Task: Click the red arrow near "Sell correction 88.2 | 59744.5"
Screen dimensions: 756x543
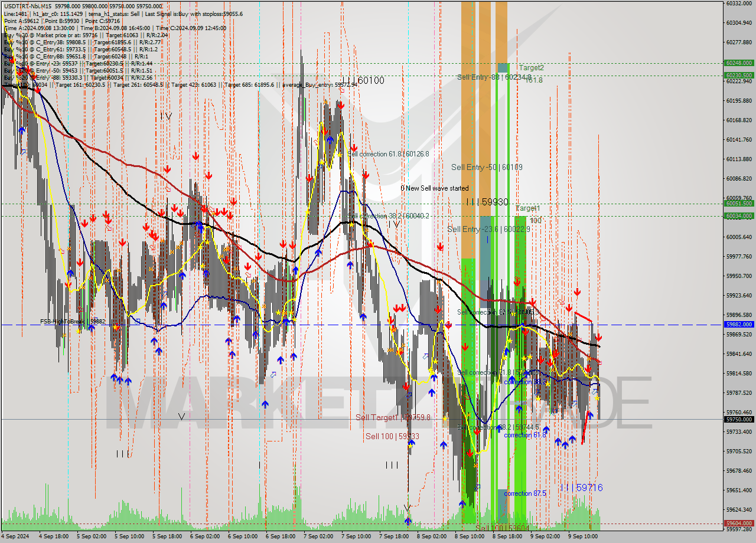Action: pos(477,432)
